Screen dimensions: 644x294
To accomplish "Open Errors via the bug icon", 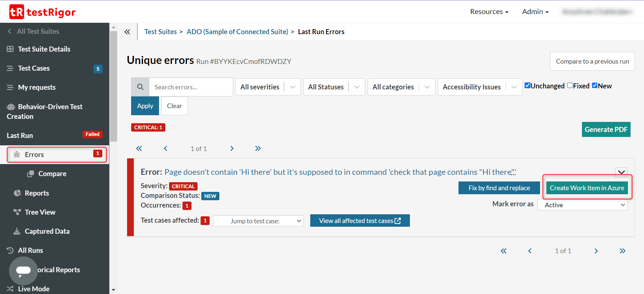I will (17, 154).
